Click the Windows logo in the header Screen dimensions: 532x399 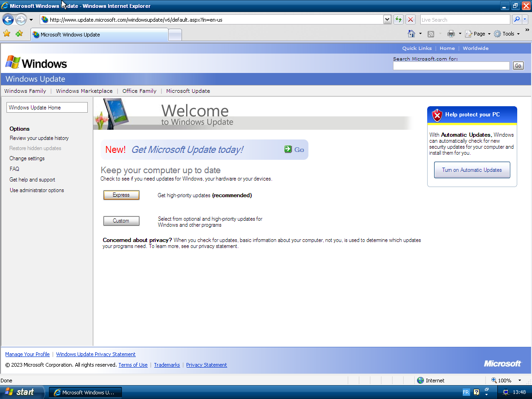click(x=36, y=63)
